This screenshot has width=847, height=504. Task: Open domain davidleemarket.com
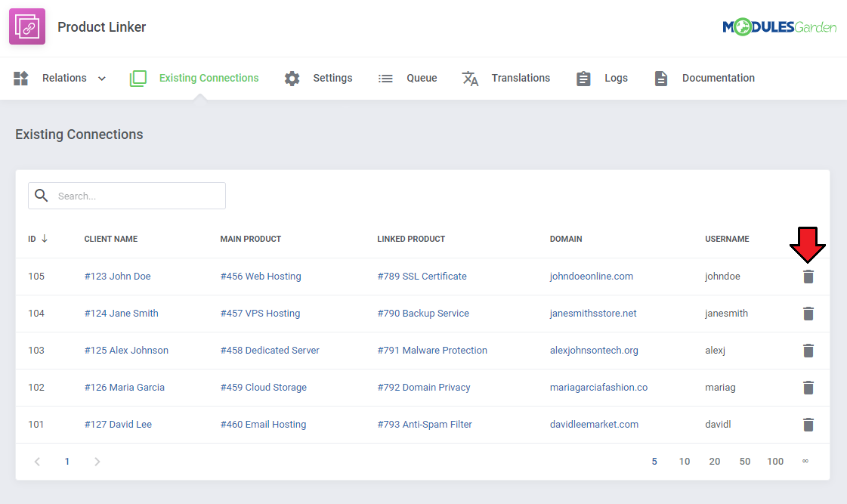coord(594,424)
